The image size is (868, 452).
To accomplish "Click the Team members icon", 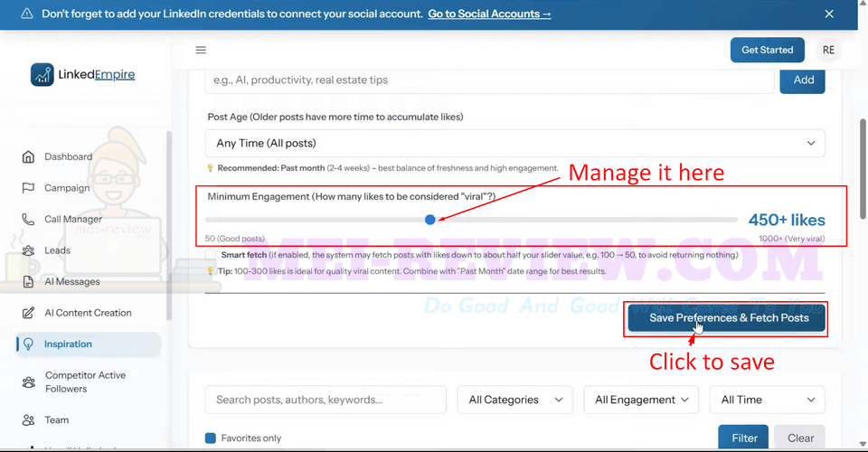I will pos(28,420).
